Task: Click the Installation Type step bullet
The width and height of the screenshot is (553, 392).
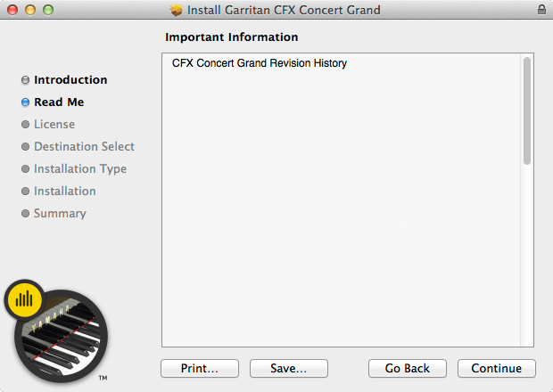Action: tap(25, 168)
